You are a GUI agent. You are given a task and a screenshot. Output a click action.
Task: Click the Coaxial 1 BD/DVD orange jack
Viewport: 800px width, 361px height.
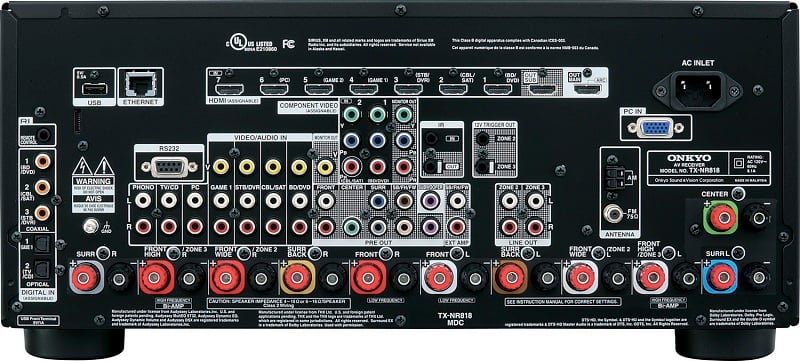tap(42, 162)
